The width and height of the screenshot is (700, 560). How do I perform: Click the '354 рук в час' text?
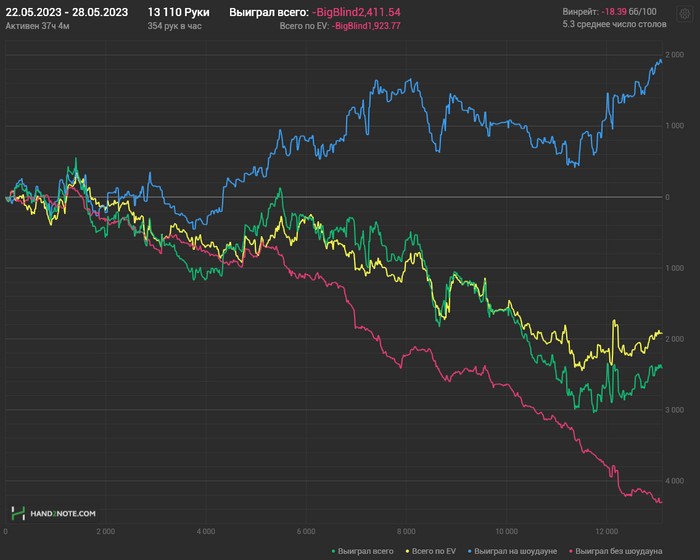pos(175,26)
